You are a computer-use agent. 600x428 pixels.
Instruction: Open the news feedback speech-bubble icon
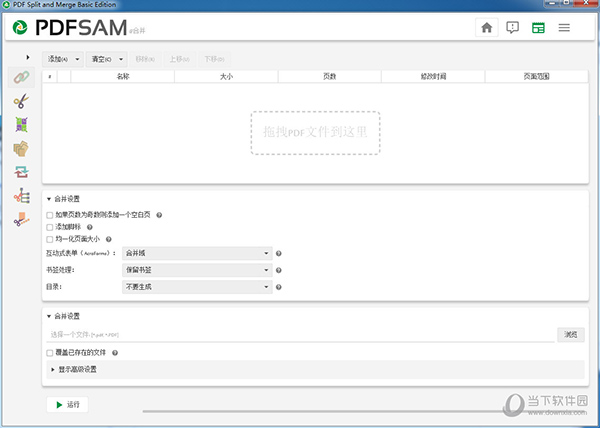tap(512, 28)
